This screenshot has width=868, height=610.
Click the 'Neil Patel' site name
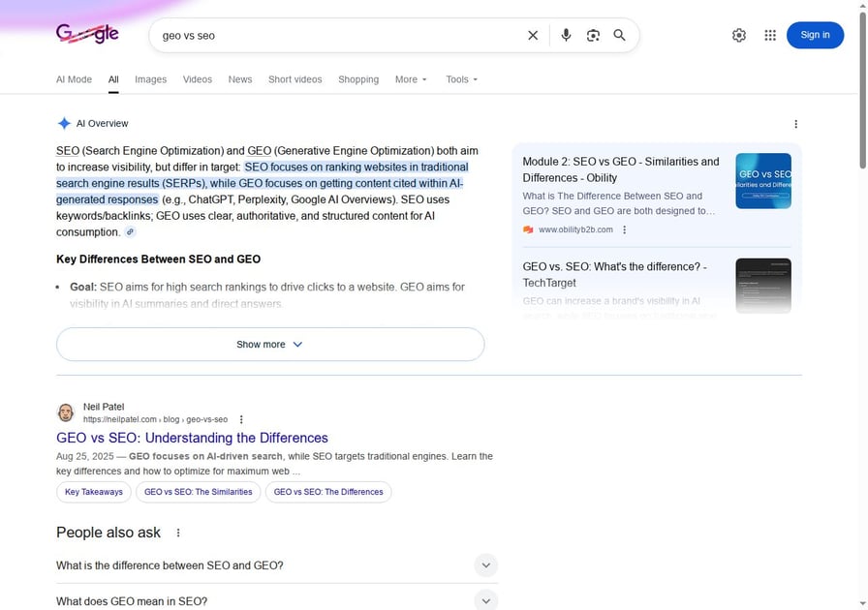tap(104, 407)
